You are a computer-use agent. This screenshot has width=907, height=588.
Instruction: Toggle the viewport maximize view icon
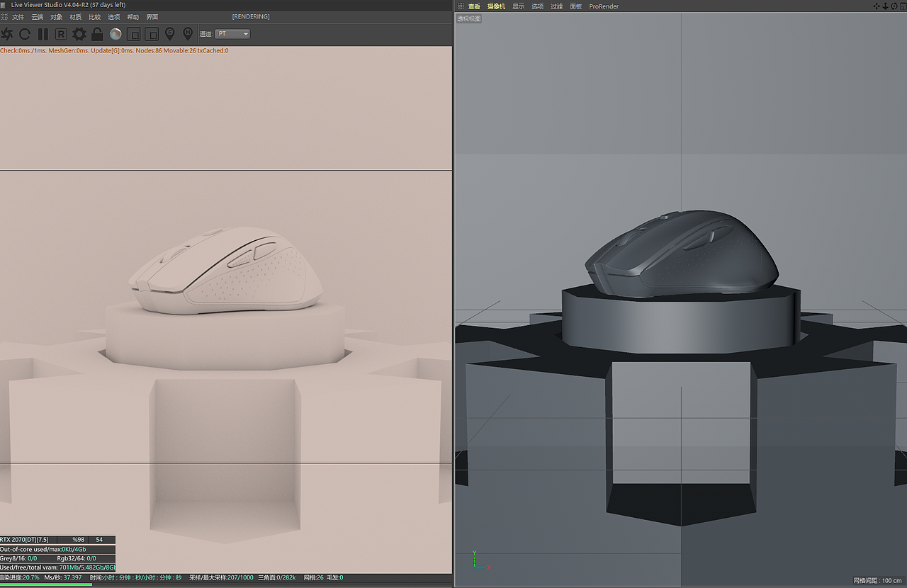[902, 6]
